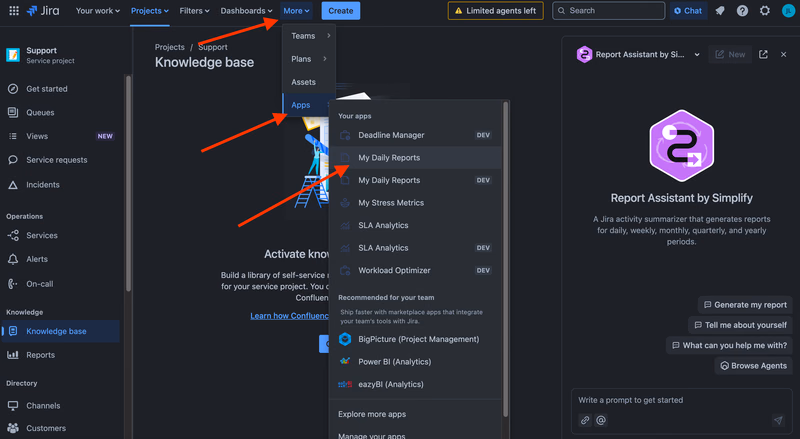
Task: Click the My Stress Metrics app icon
Action: 345,203
